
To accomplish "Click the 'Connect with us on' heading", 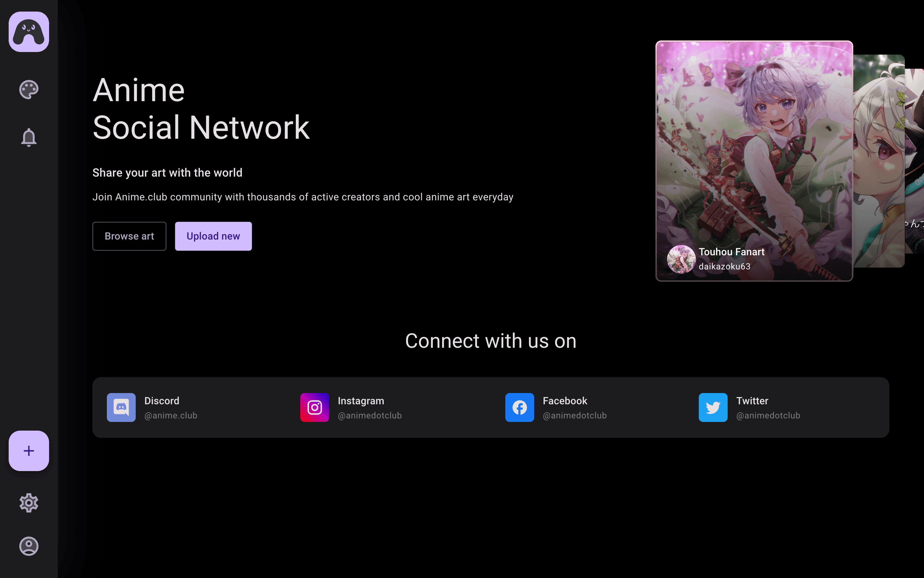I will 491,341.
